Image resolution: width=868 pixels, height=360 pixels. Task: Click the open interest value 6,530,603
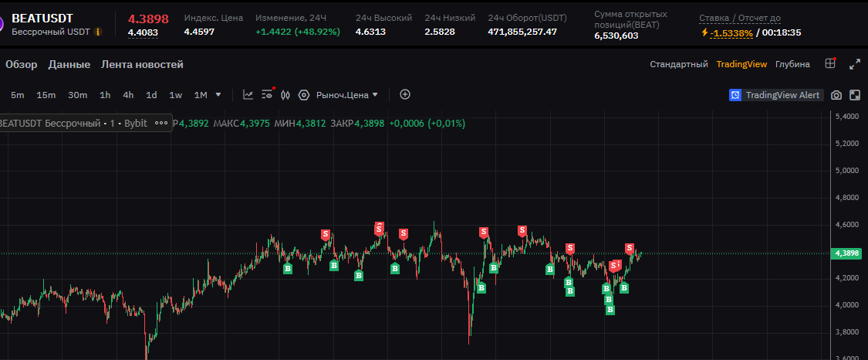pos(616,36)
